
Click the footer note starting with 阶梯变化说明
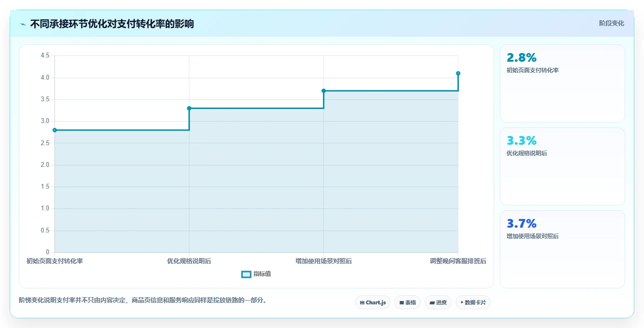(x=143, y=300)
